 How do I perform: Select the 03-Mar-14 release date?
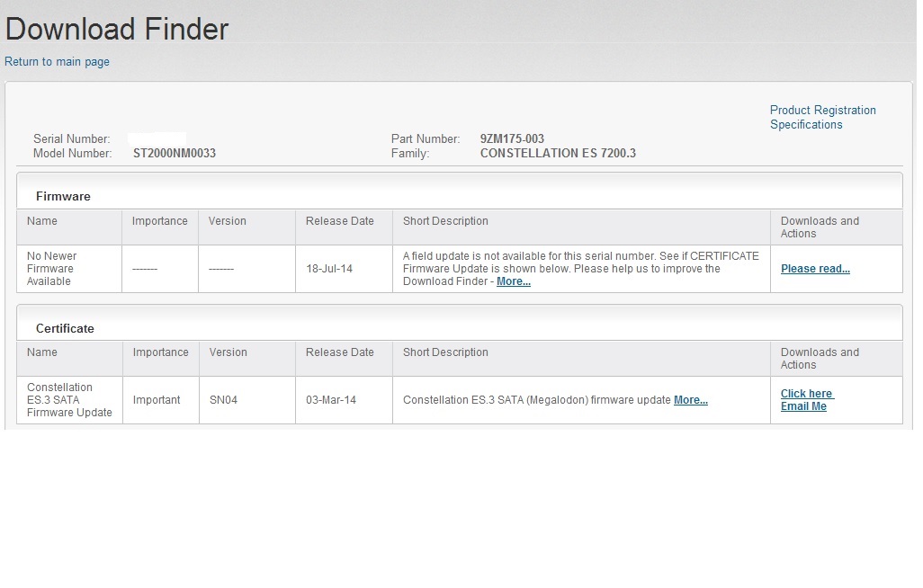click(331, 400)
